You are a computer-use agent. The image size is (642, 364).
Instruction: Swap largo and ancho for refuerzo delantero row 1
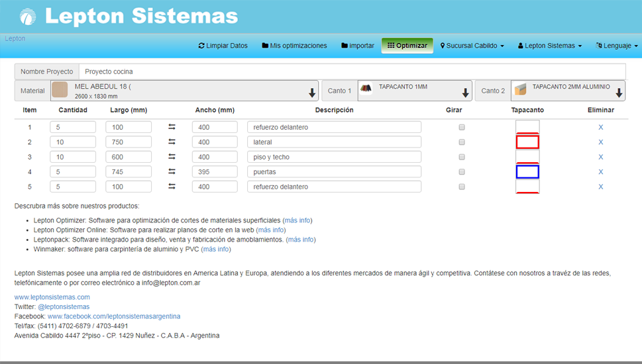tap(172, 127)
